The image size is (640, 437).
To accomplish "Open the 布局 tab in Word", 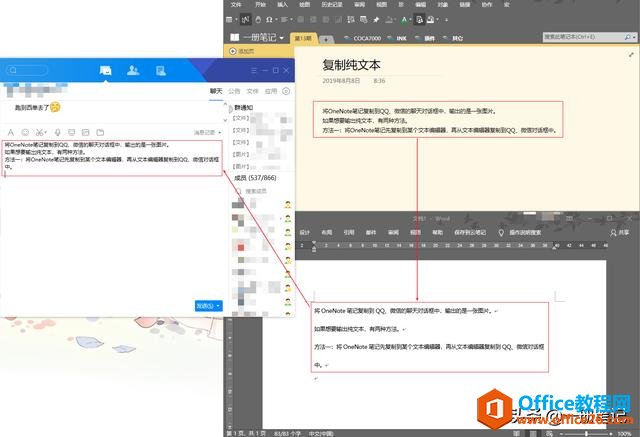I will [x=327, y=232].
